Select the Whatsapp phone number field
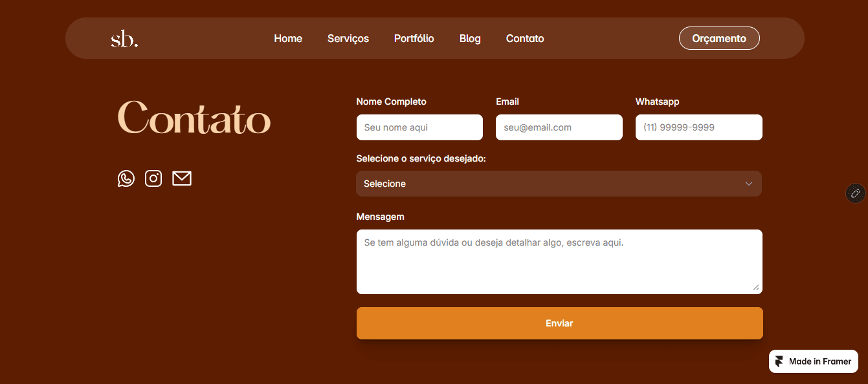 699,127
